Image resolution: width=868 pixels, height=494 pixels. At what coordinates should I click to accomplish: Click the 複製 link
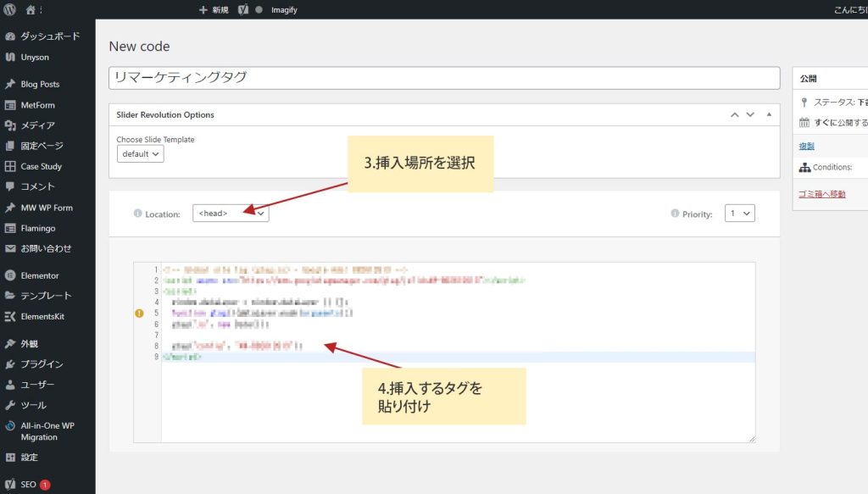[x=807, y=146]
